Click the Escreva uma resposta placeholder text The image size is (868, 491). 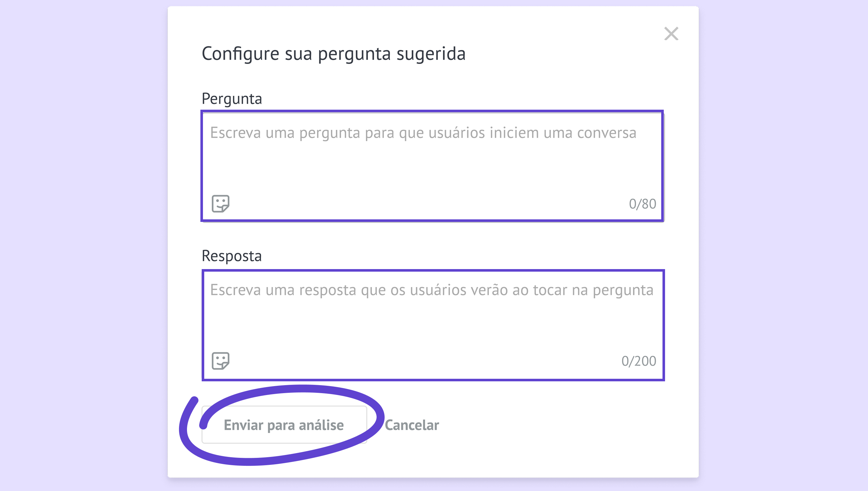pyautogui.click(x=432, y=290)
